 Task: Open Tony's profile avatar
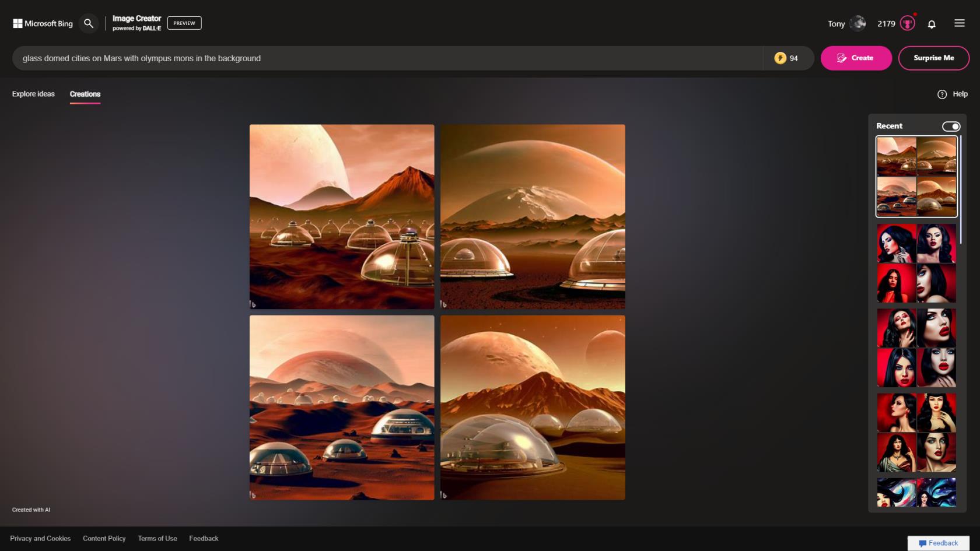click(857, 23)
